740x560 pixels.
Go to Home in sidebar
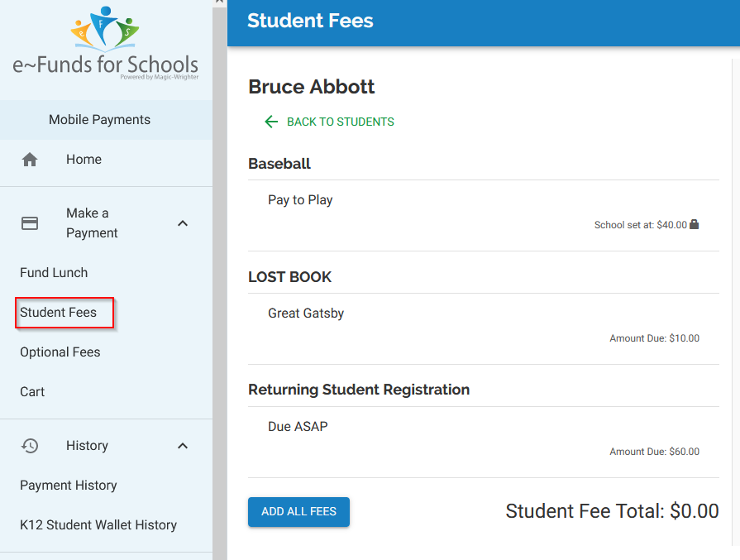84,160
